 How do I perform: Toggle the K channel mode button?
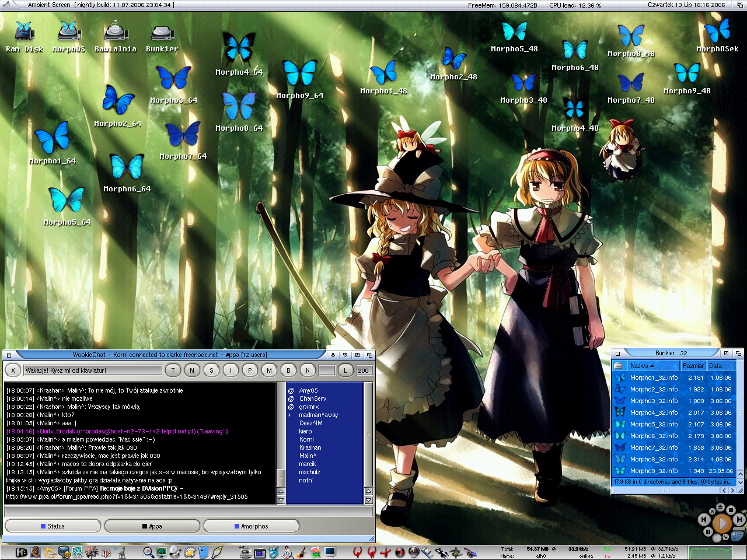pyautogui.click(x=308, y=370)
